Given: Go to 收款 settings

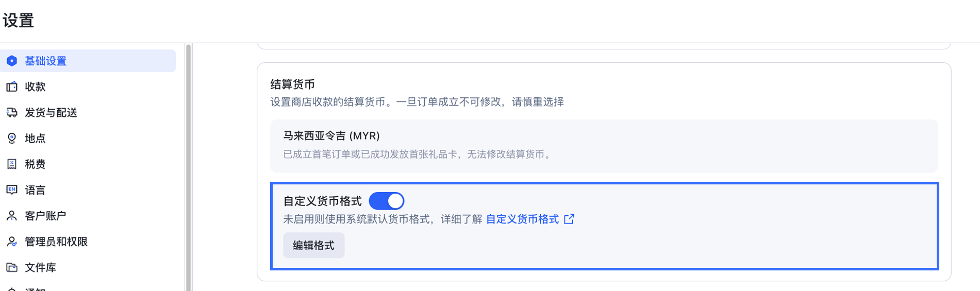Looking at the screenshot, I should [x=36, y=87].
